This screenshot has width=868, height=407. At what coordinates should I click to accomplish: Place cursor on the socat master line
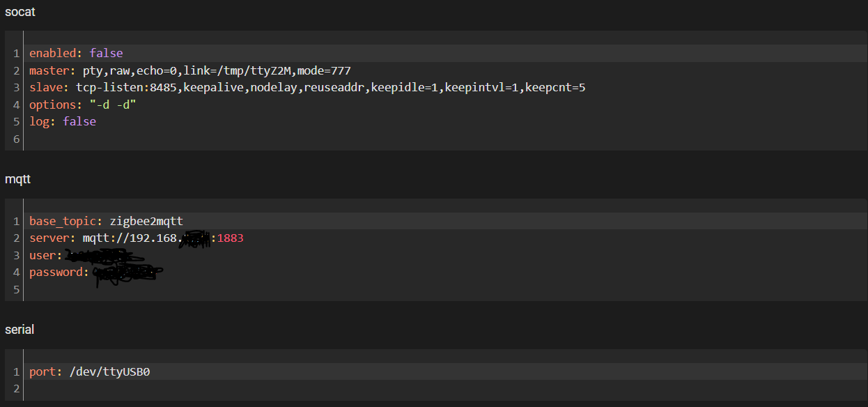(189, 70)
